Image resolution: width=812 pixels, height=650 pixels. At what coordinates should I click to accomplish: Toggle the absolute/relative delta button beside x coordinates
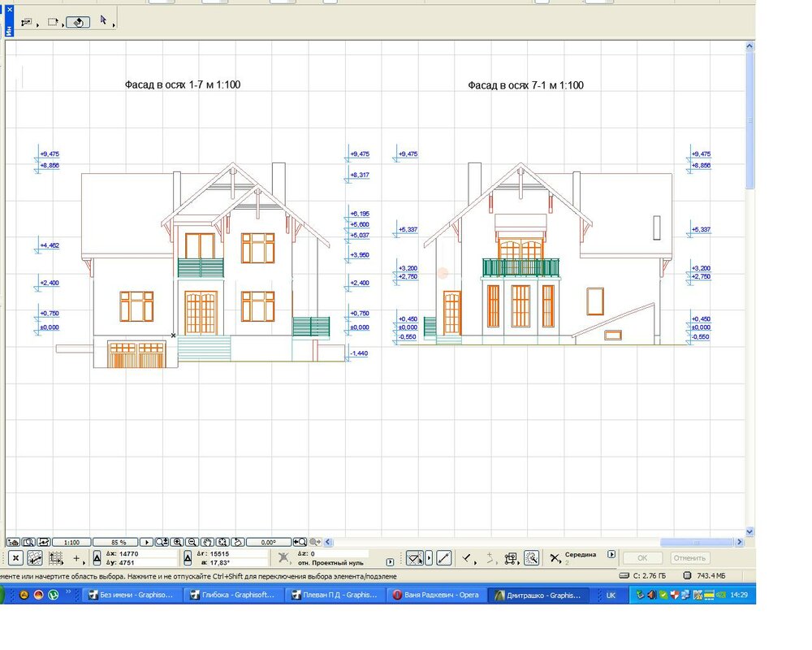(x=97, y=558)
